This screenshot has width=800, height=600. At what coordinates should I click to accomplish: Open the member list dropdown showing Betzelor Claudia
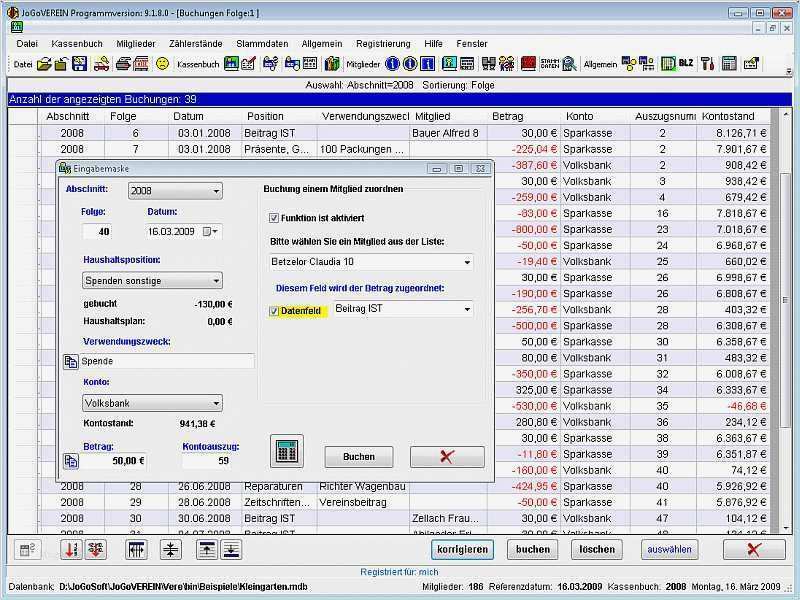466,262
